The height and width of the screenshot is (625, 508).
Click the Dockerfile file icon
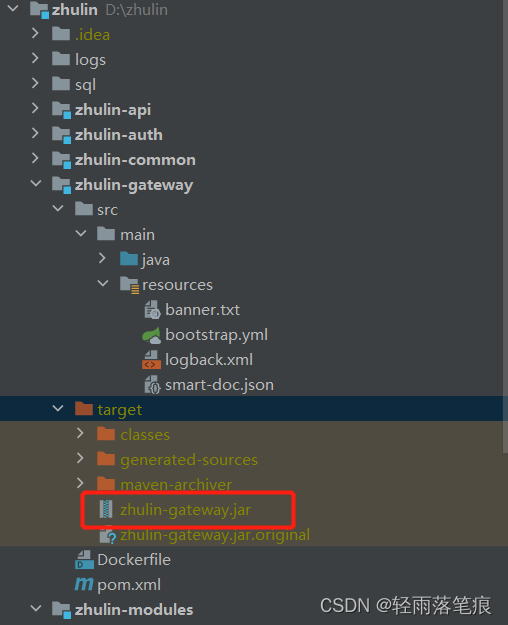(84, 559)
